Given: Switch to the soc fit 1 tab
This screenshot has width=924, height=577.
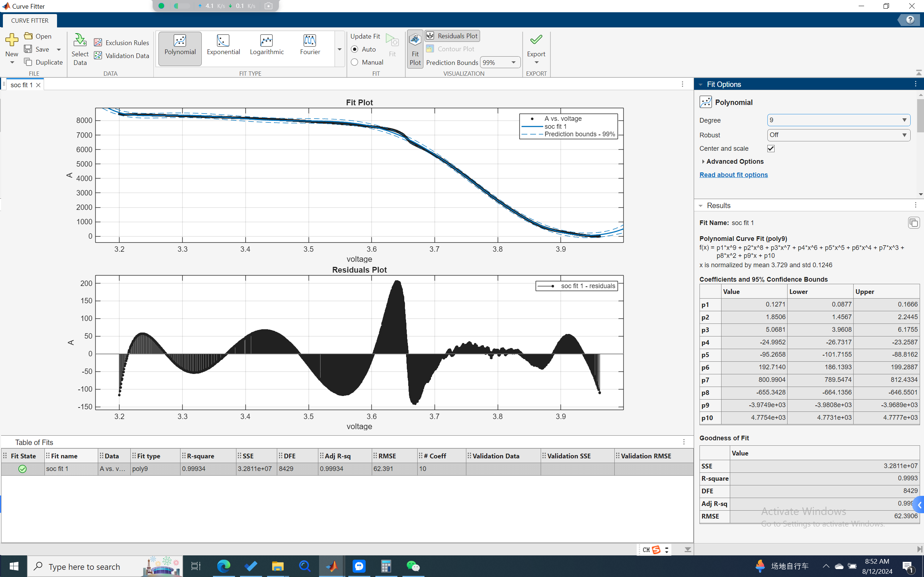Looking at the screenshot, I should tap(21, 85).
